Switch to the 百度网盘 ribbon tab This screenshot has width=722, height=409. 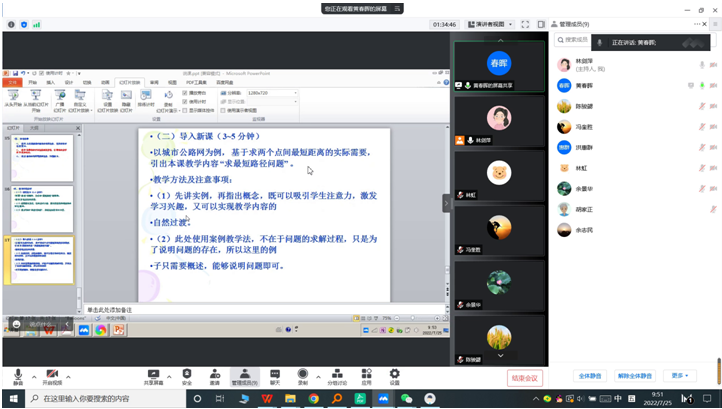225,82
